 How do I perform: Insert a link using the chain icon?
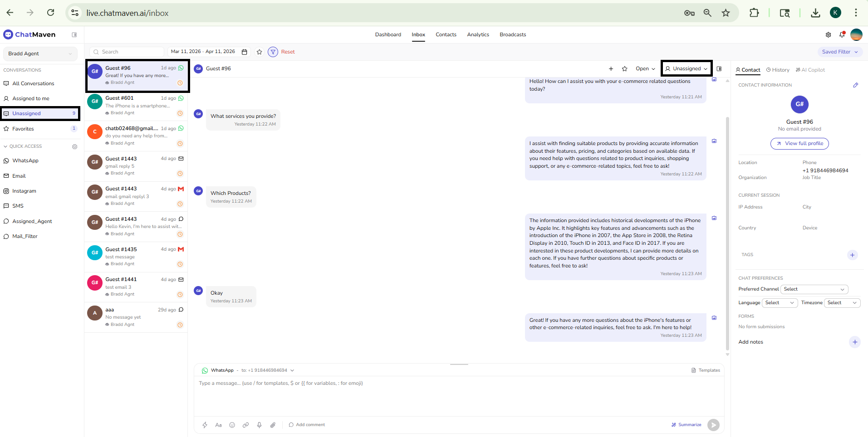[x=245, y=425]
